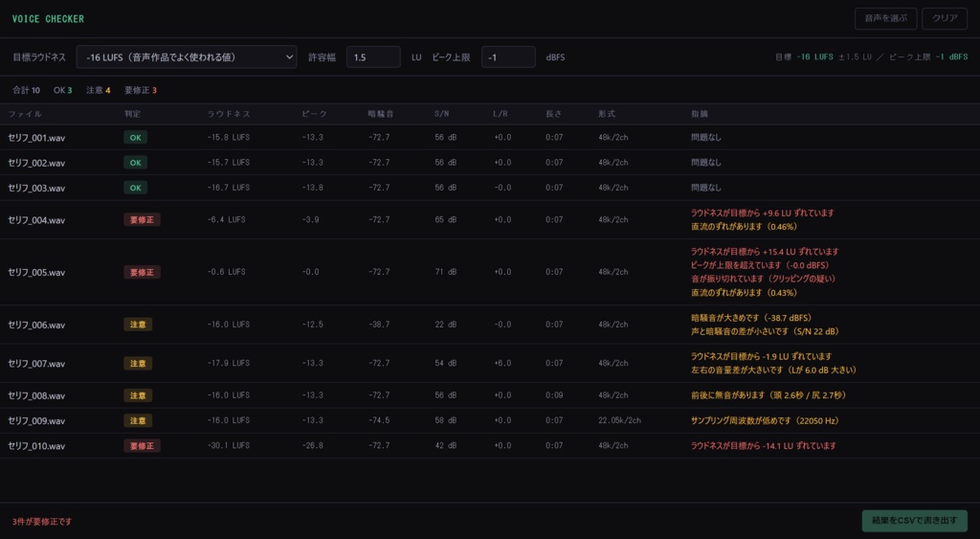
Task: Click the 0:09 length value
Action: pos(554,395)
